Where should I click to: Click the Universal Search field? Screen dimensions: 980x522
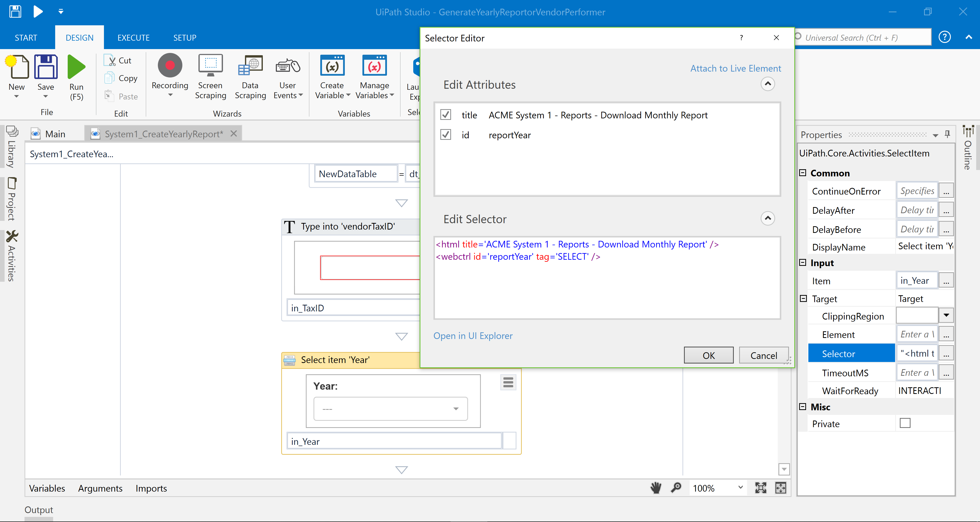(x=864, y=38)
